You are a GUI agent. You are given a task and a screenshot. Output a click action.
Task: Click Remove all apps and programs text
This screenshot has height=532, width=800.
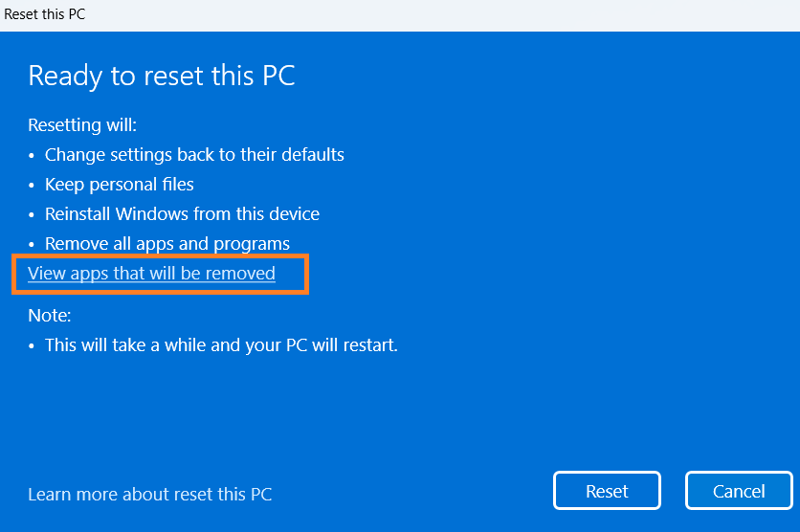tap(167, 243)
